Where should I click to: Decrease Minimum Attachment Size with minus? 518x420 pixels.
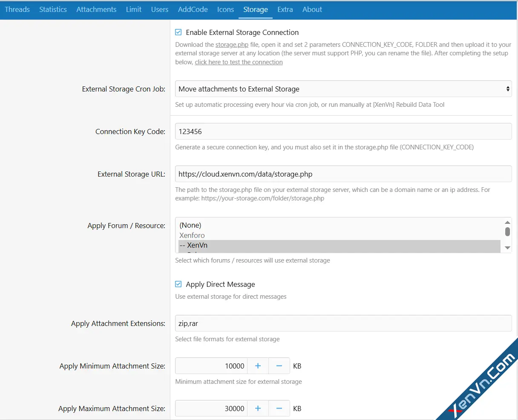279,366
